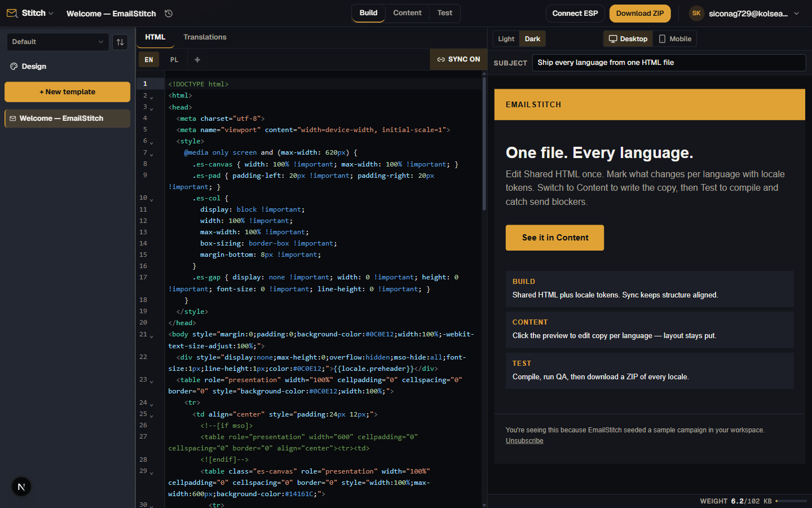Click the + New template button
This screenshot has height=508, width=812.
click(67, 92)
